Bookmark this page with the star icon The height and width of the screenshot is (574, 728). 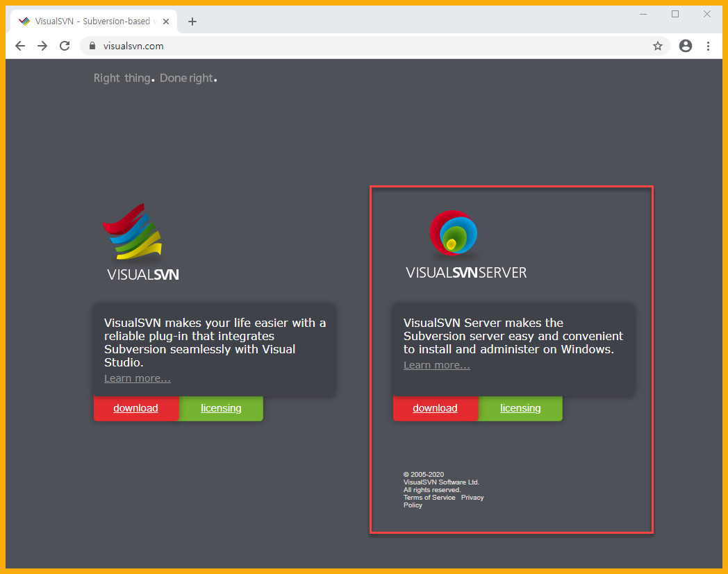pyautogui.click(x=657, y=46)
